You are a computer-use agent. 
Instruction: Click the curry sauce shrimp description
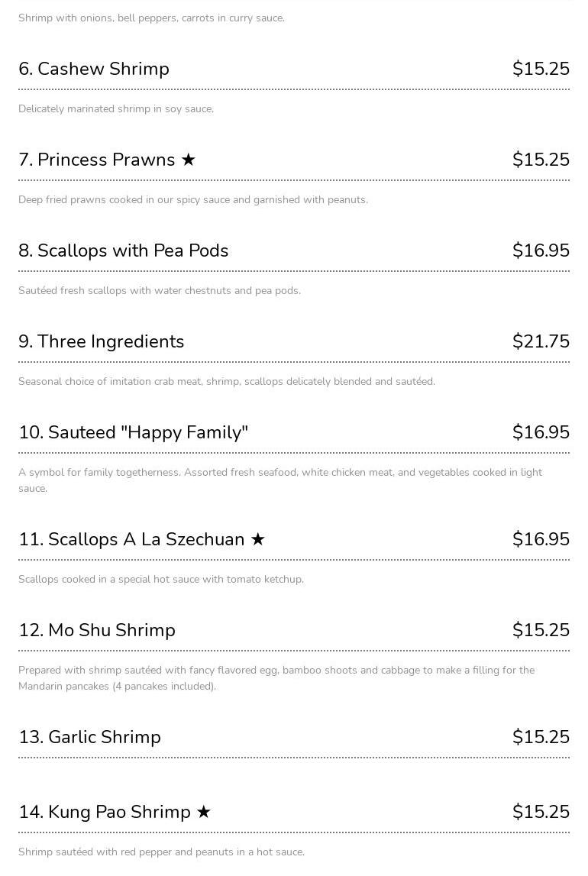click(151, 18)
